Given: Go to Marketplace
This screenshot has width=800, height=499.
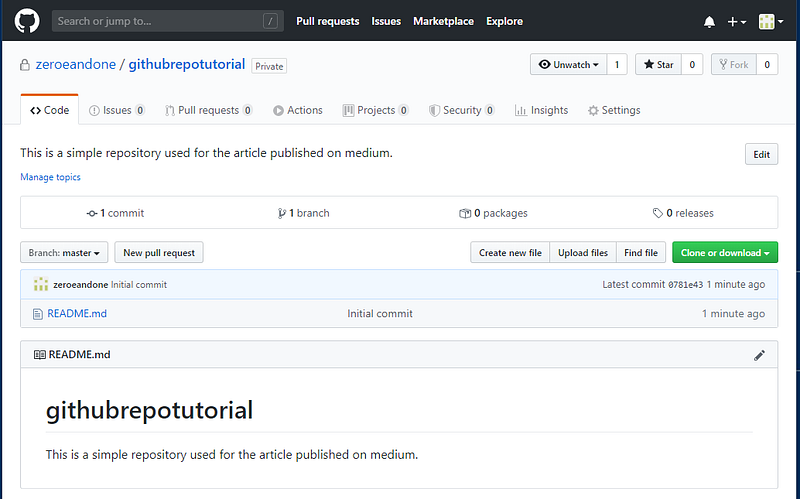Looking at the screenshot, I should click(443, 21).
